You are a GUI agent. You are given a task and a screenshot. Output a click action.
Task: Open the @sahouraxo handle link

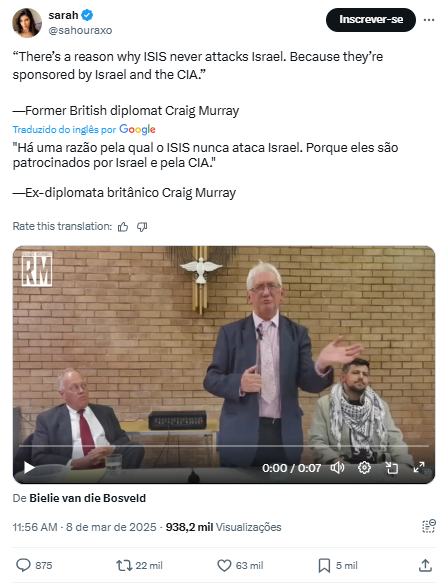[x=80, y=30]
